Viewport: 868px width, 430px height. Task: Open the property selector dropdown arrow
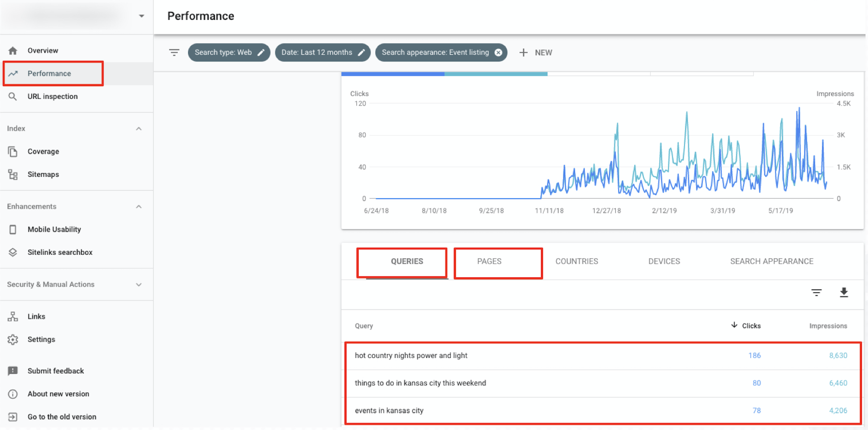pyautogui.click(x=141, y=16)
